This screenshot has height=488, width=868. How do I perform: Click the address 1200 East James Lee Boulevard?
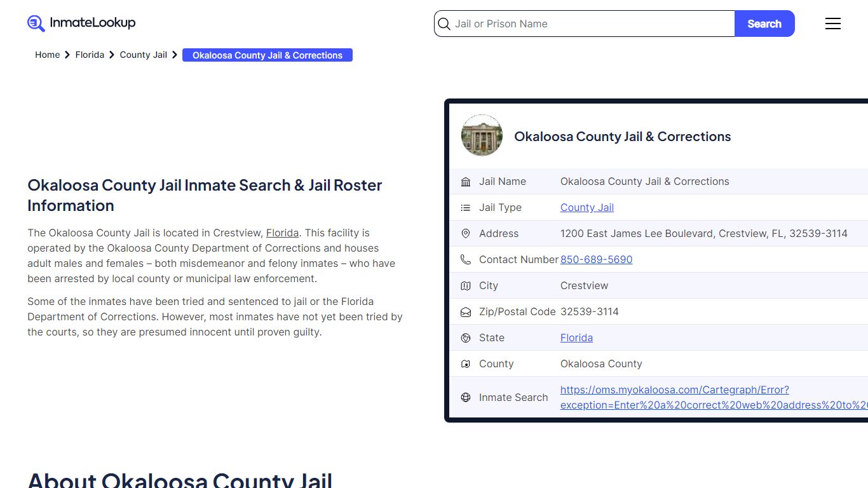click(x=704, y=233)
